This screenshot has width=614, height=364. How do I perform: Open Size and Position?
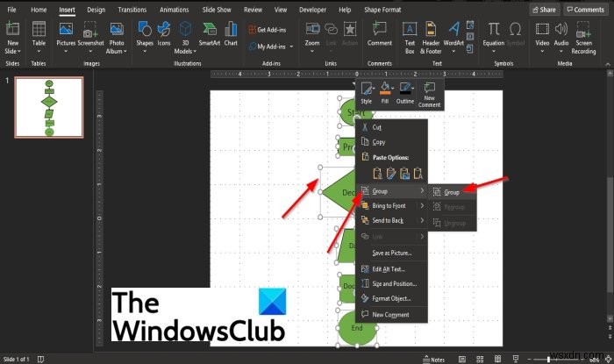(391, 284)
